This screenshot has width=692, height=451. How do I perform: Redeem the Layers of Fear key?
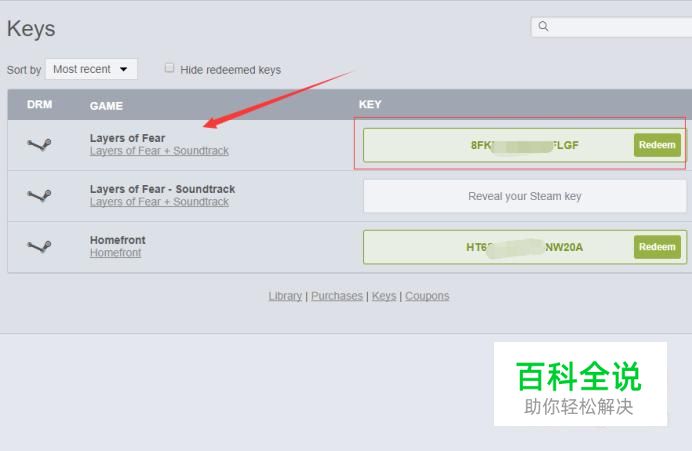click(x=657, y=145)
